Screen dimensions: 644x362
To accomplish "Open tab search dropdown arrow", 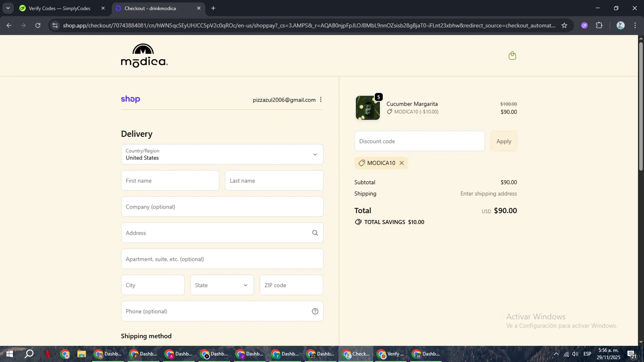I will point(8,8).
